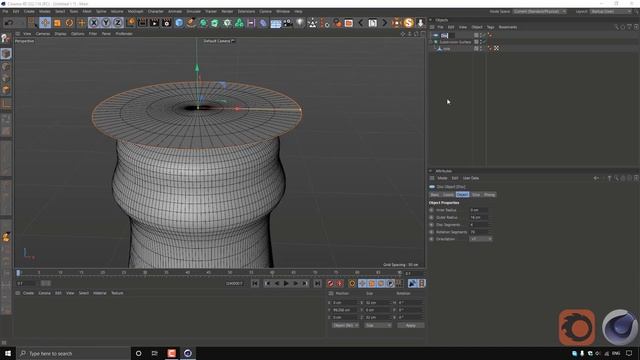The height and width of the screenshot is (360, 640).
Task: Toggle the Y axis lock
Action: [106, 23]
